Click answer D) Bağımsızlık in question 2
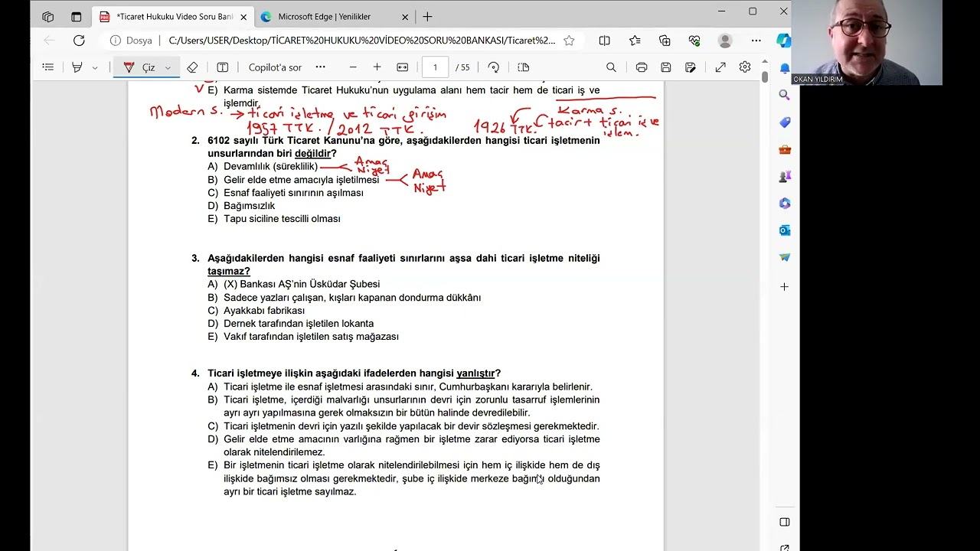This screenshot has height=551, width=980. [x=241, y=206]
